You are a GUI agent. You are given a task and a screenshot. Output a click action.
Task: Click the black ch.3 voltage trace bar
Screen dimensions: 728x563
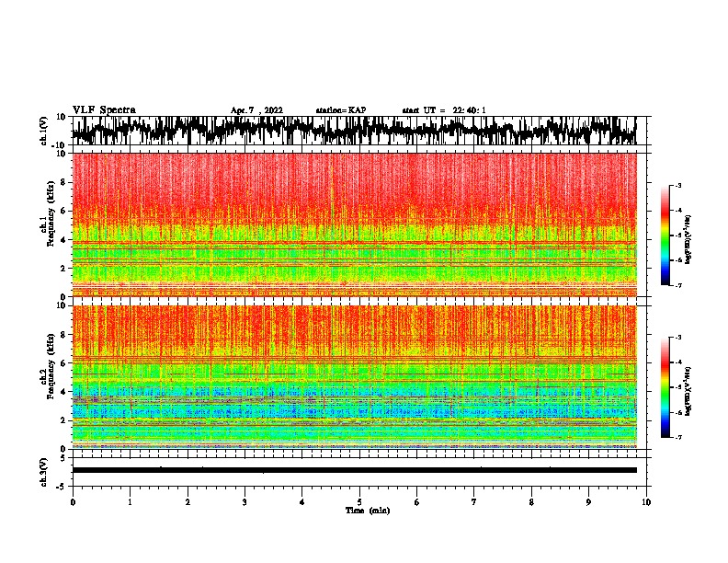[x=354, y=470]
